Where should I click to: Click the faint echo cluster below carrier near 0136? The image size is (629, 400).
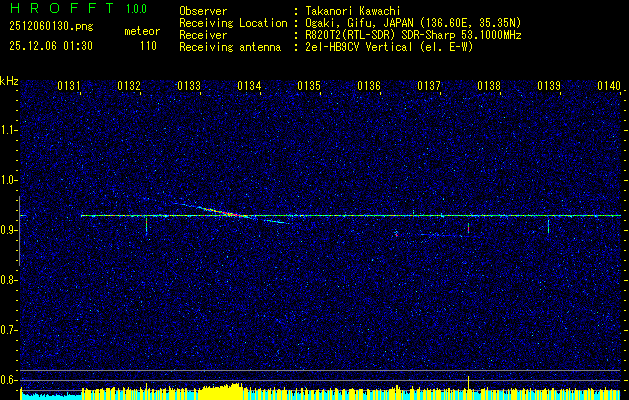[x=396, y=234]
